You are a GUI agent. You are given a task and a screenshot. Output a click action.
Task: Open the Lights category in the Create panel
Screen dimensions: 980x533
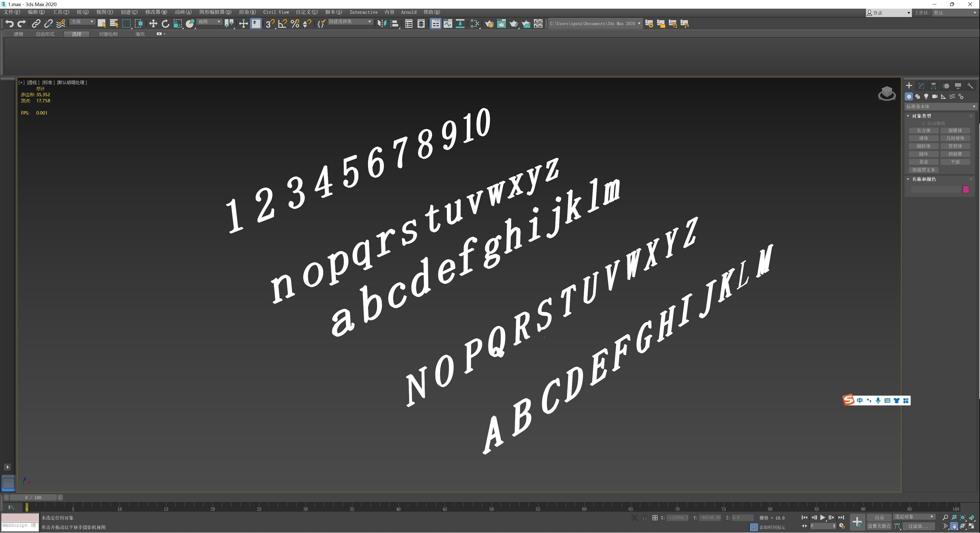[x=926, y=97]
